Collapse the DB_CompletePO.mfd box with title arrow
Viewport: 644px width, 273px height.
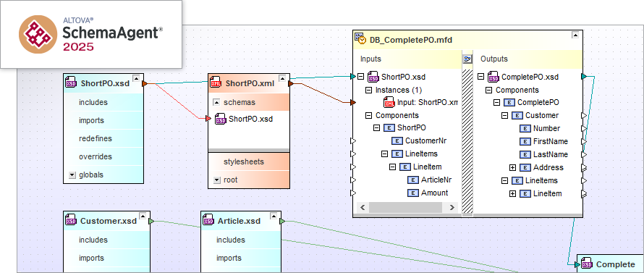click(x=575, y=35)
